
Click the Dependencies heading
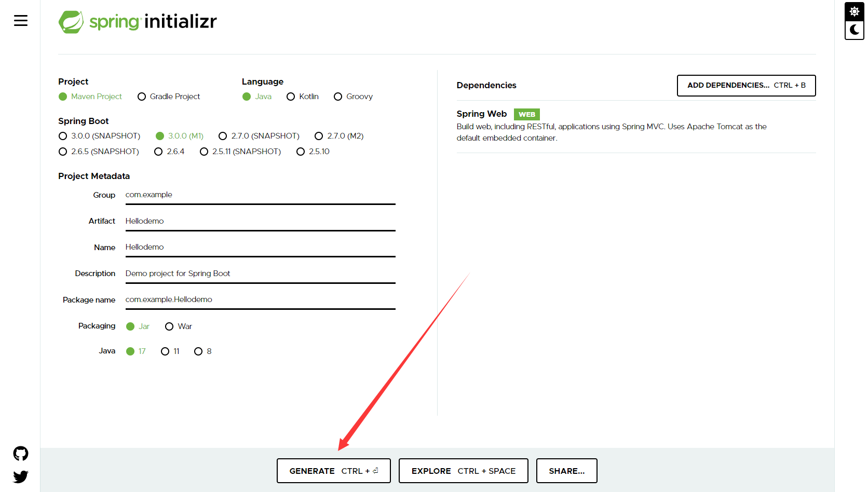coord(486,85)
